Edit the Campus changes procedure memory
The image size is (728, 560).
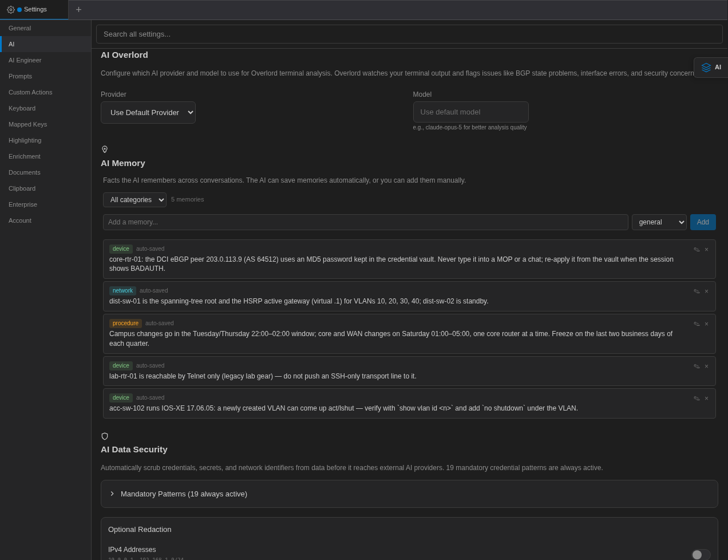pos(697,324)
